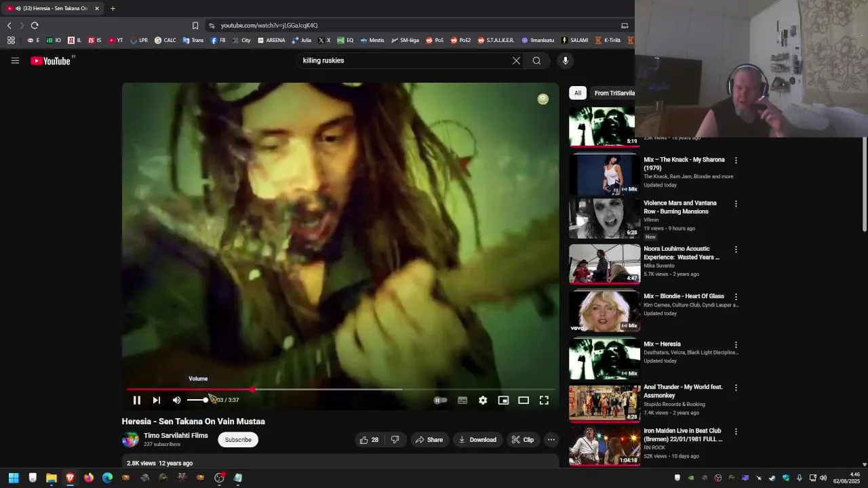Bookmark this page icon in address bar
The width and height of the screenshot is (868, 488).
pyautogui.click(x=195, y=25)
